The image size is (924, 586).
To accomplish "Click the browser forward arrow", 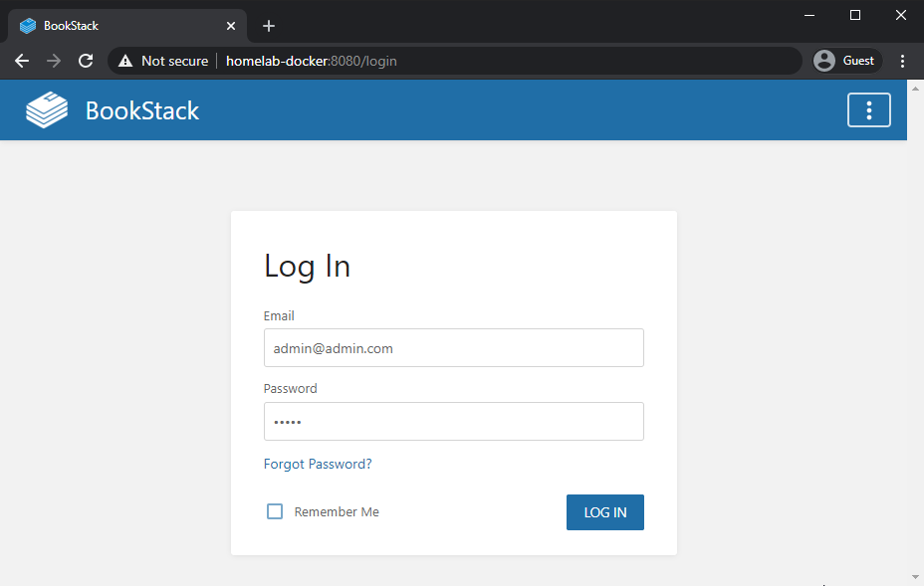I will coord(54,61).
